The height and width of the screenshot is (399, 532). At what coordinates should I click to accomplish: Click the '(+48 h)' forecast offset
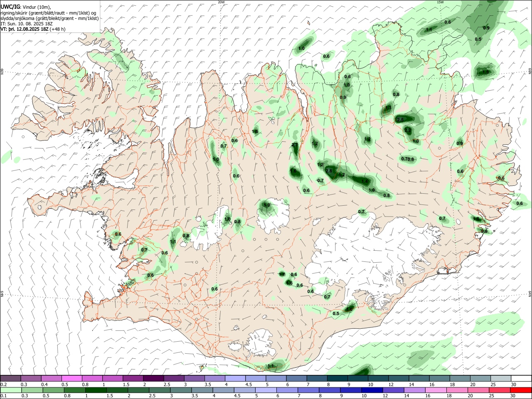click(57, 29)
